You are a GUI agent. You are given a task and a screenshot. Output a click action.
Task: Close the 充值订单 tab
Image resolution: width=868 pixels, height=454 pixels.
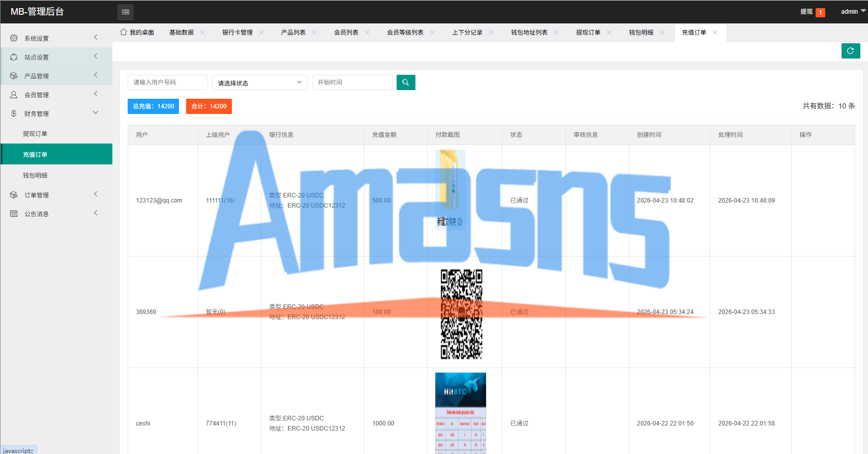[x=715, y=33]
